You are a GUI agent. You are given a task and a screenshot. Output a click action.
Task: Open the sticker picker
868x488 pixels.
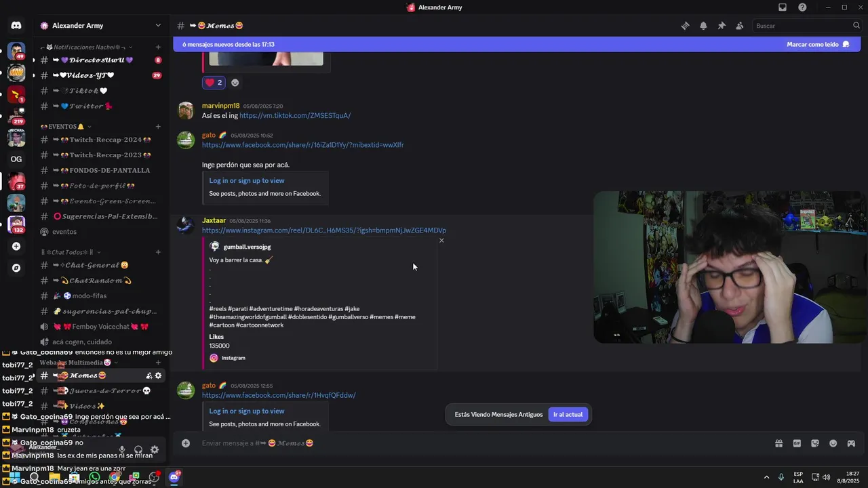click(815, 443)
